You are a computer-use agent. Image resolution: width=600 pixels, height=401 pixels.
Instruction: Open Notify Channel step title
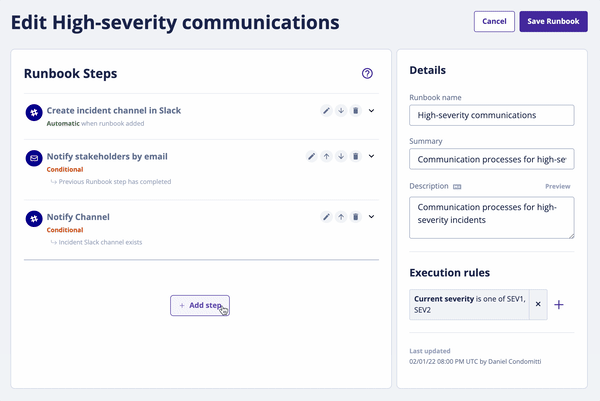pyautogui.click(x=78, y=217)
